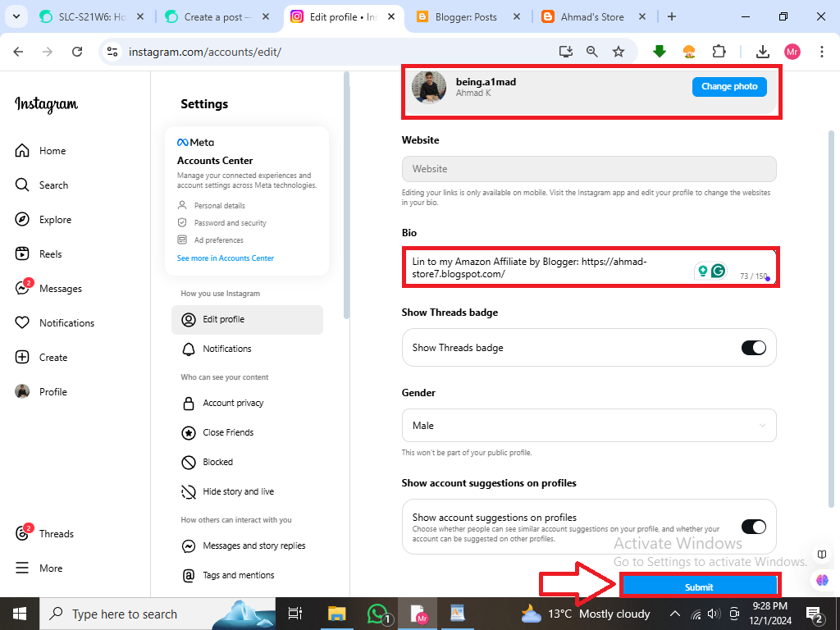The width and height of the screenshot is (840, 630).
Task: Open Chrome three-dot menu
Action: pos(821,52)
